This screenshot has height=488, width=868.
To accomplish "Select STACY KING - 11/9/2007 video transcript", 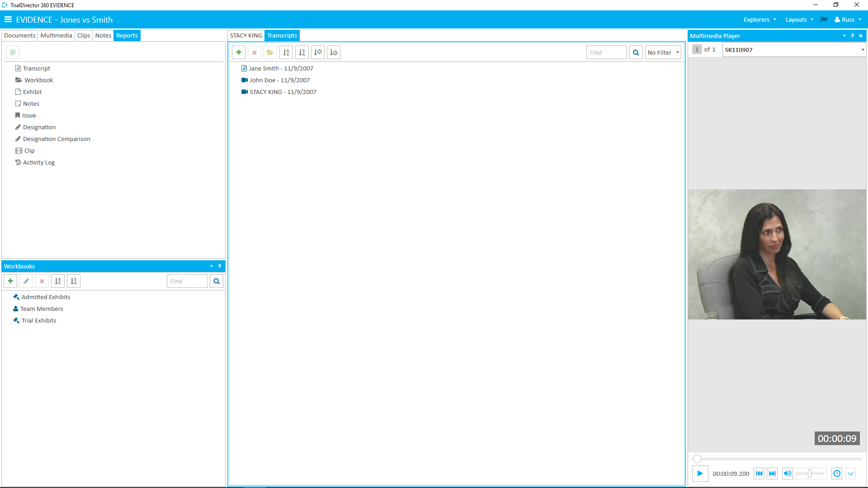I will [x=279, y=92].
